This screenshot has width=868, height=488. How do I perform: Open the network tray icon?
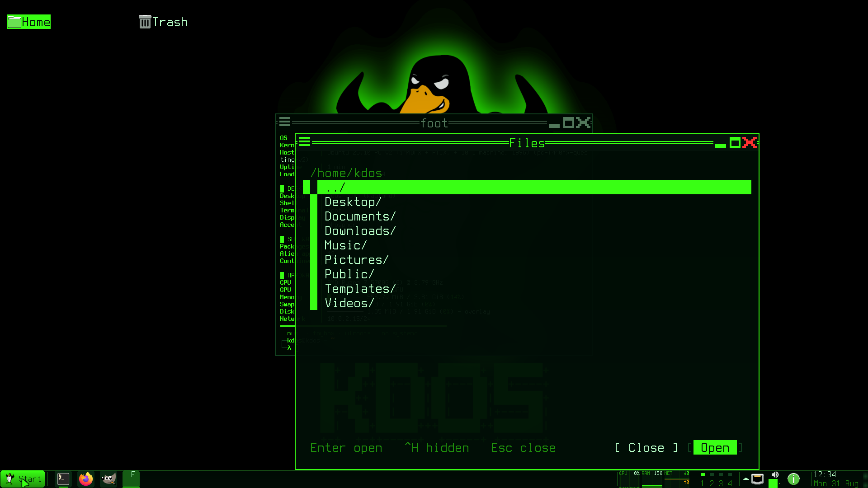[x=758, y=479]
